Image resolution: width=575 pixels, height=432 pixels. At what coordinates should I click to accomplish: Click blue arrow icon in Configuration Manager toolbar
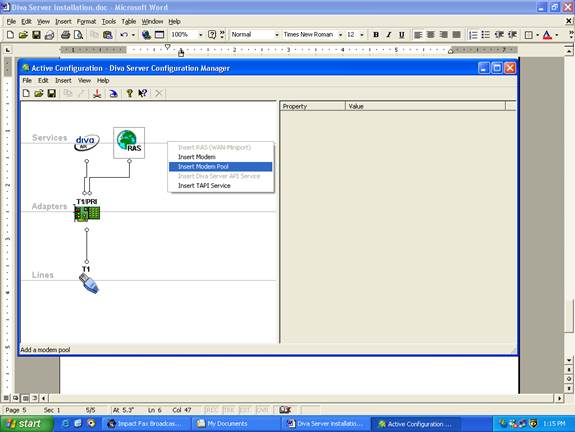coord(113,93)
